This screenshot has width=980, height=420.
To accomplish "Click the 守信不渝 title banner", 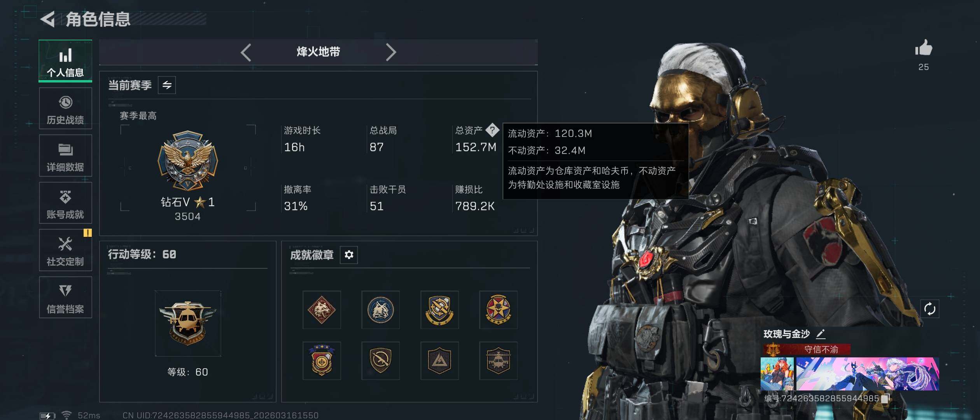I will [807, 349].
